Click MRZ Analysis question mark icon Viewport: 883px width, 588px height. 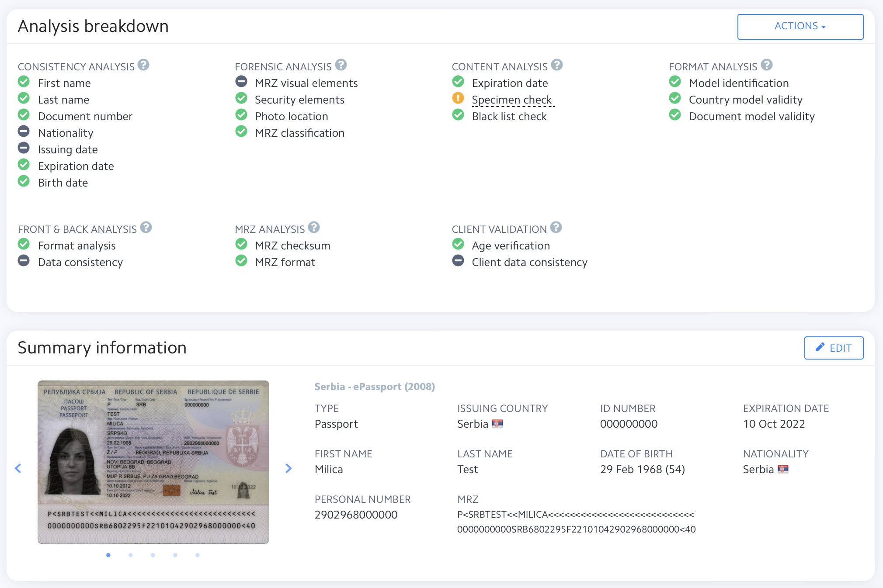[314, 228]
